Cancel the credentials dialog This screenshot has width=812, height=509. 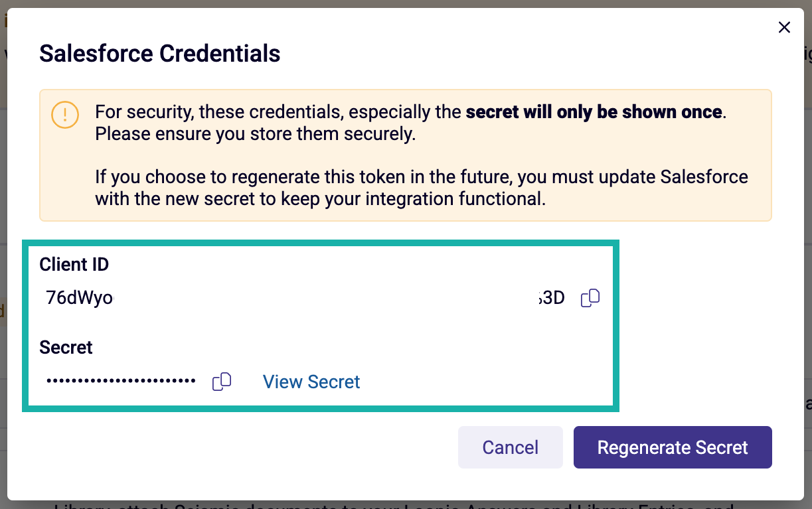pos(510,447)
